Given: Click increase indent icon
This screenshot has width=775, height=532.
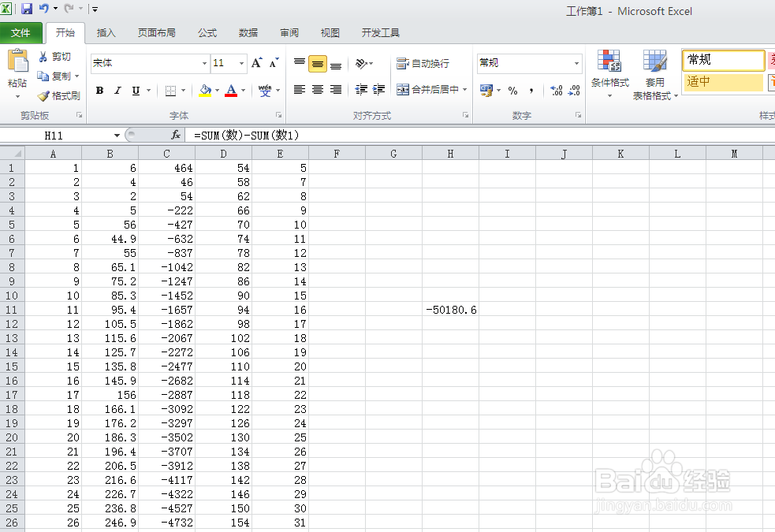Looking at the screenshot, I should tap(378, 89).
